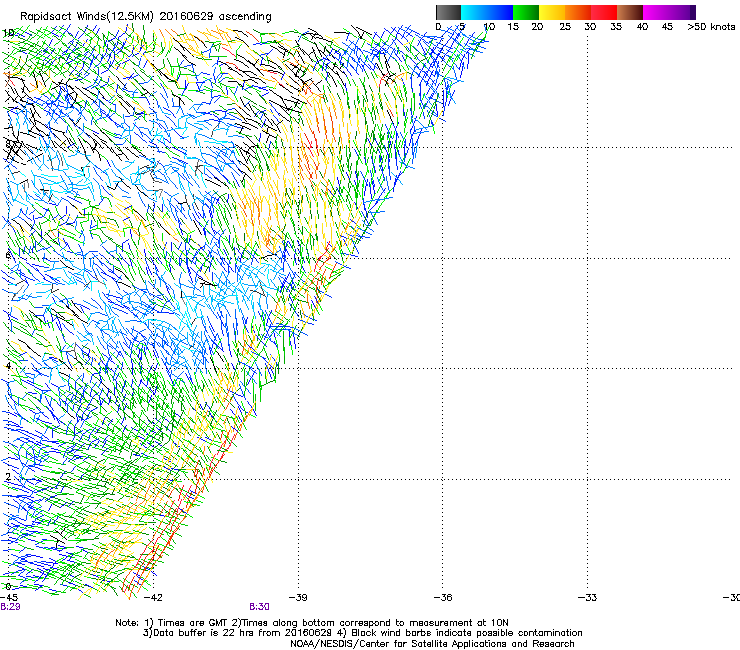Viewport: 740px width, 650px height.
Task: Click the brown 35-40 knots legend segment
Action: point(630,12)
